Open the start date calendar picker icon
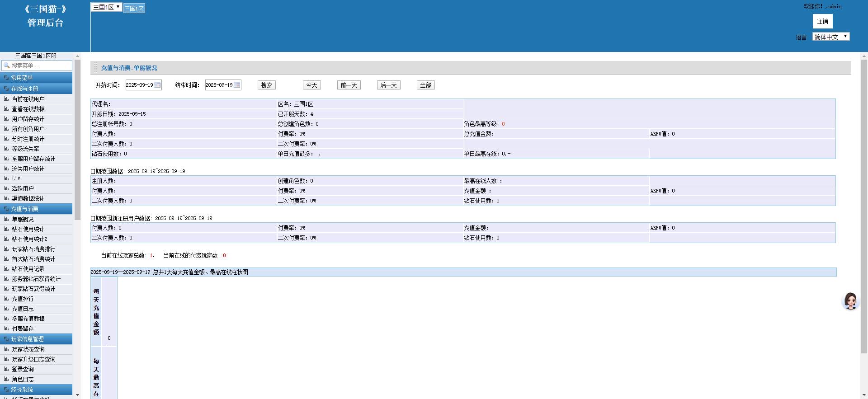This screenshot has width=868, height=399. pyautogui.click(x=157, y=85)
